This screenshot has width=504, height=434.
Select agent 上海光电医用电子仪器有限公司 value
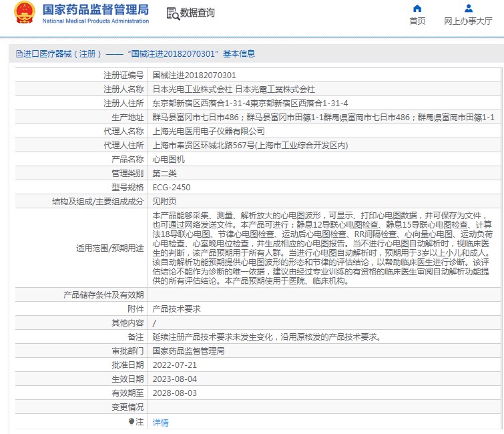[208, 131]
